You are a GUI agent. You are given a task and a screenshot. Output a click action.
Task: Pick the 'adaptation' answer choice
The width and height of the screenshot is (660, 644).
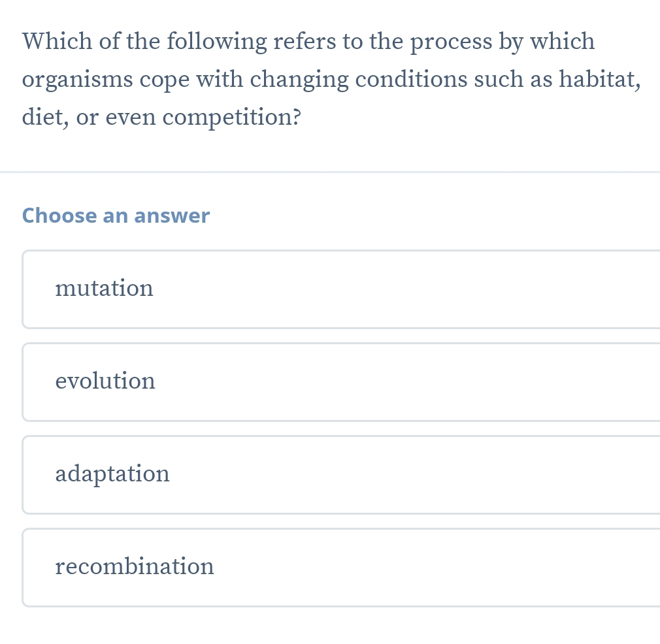point(340,474)
